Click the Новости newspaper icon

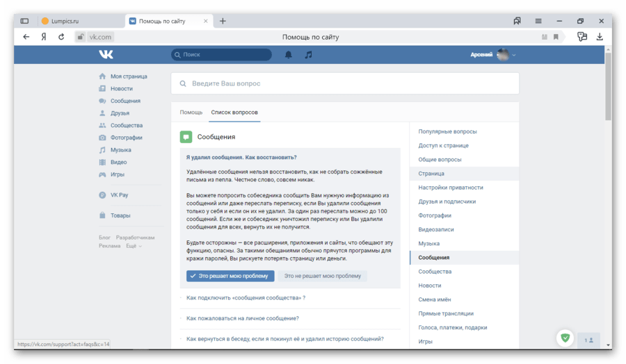point(102,88)
